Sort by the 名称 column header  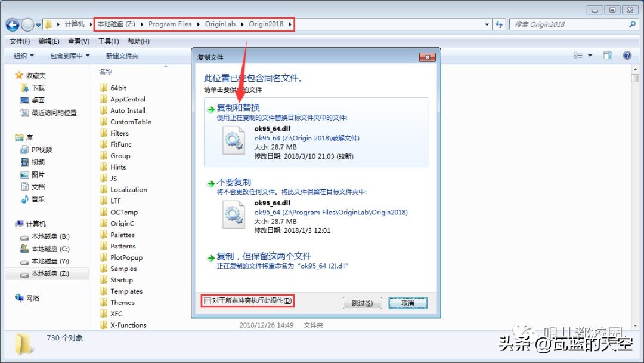tap(106, 72)
